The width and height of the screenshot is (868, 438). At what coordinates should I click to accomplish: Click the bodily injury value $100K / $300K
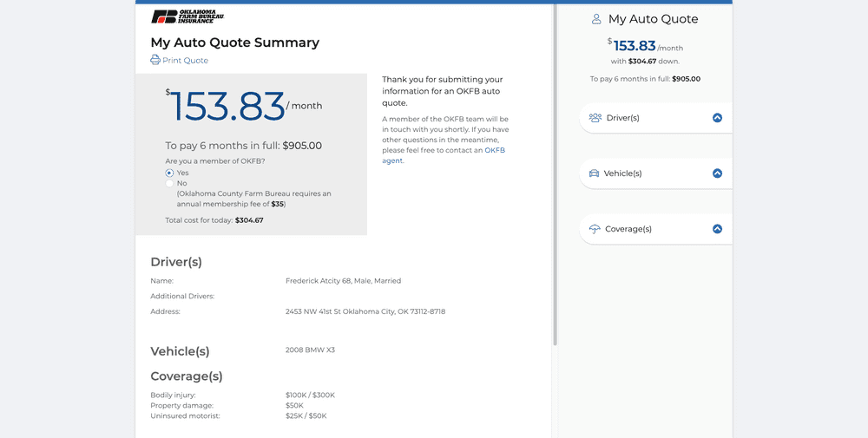tap(310, 396)
